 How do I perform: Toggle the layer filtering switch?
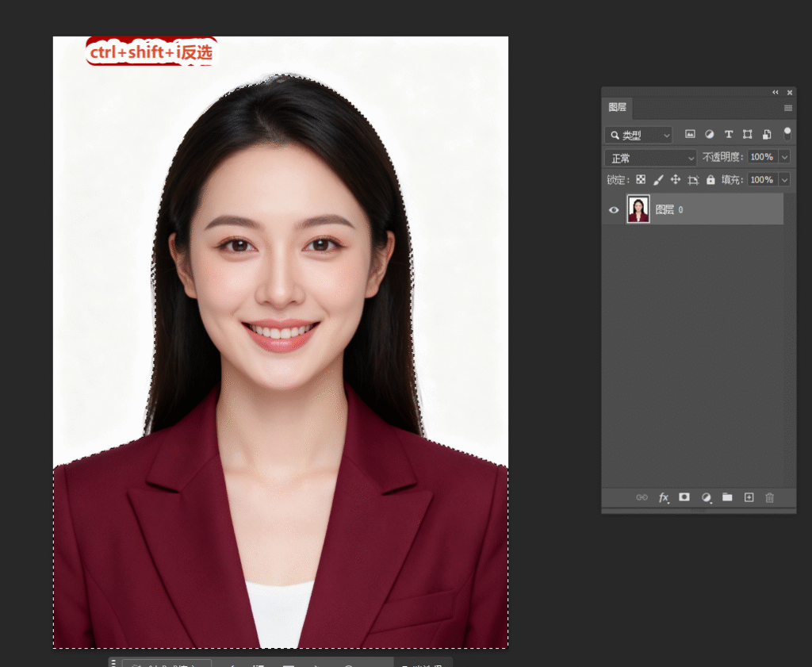click(787, 133)
